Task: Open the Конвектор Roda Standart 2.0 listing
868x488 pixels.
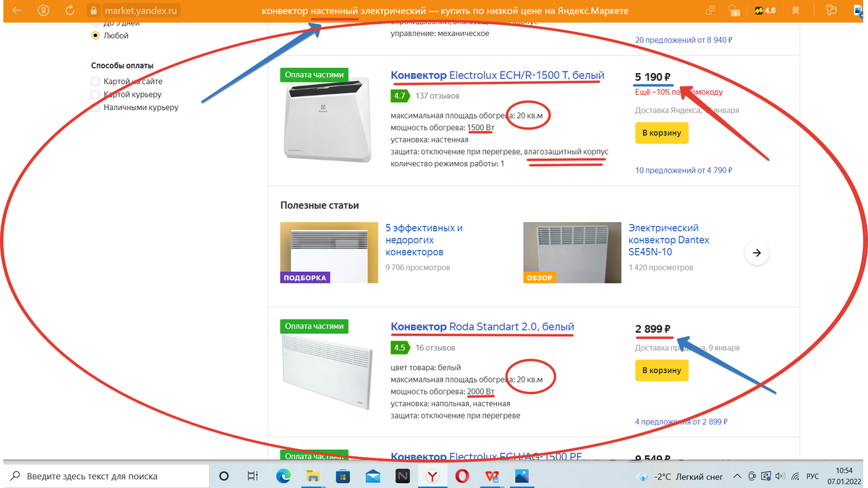Action: (x=482, y=327)
